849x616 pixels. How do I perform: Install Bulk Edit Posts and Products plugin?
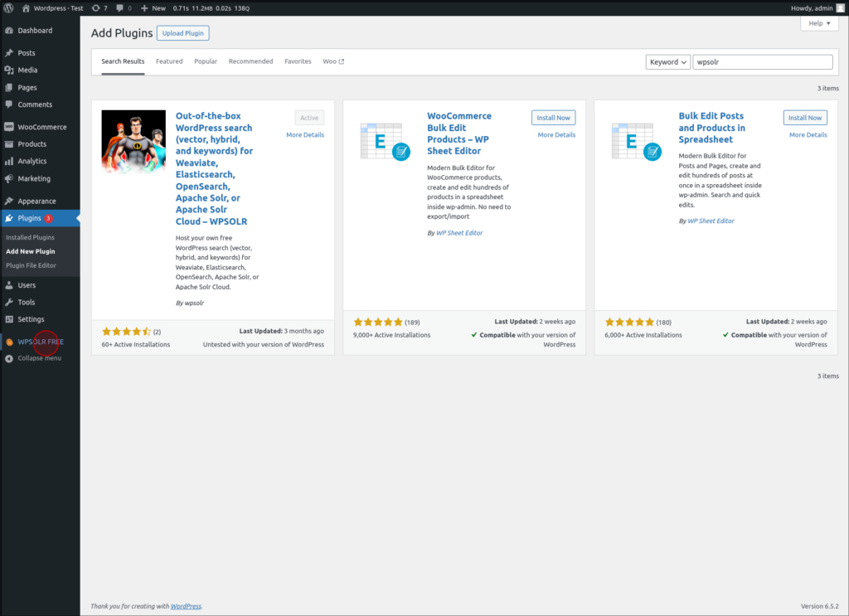[x=804, y=118]
